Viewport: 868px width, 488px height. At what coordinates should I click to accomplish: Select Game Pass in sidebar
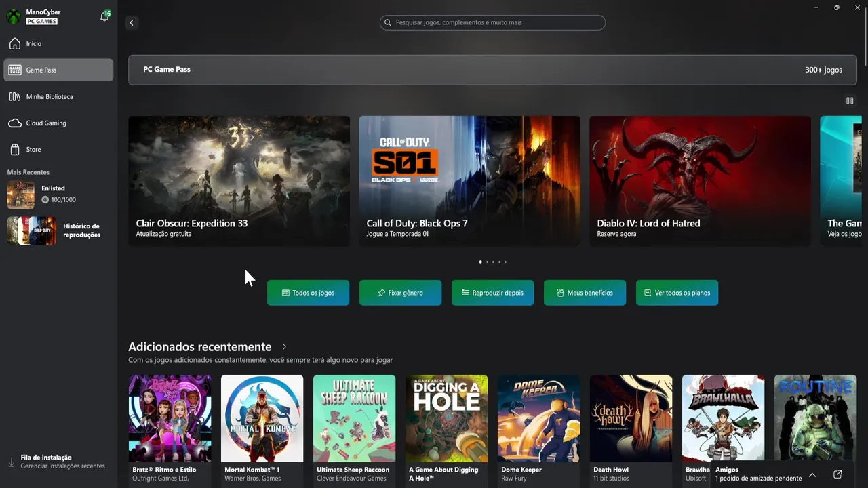[58, 70]
